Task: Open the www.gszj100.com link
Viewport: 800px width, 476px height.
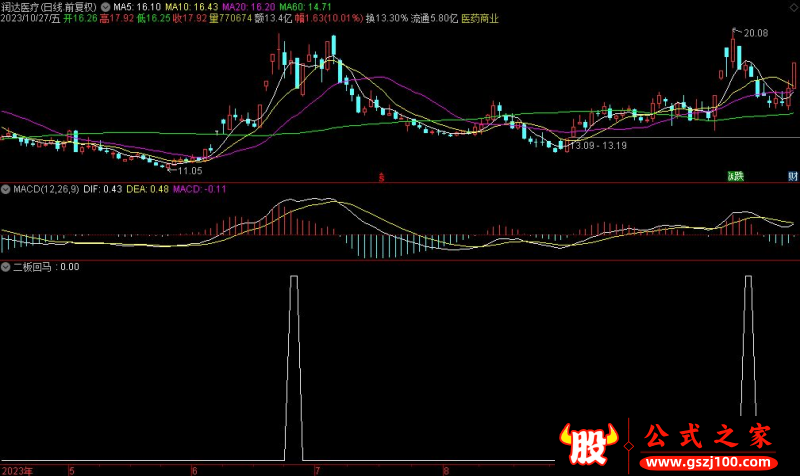Action: [x=706, y=463]
